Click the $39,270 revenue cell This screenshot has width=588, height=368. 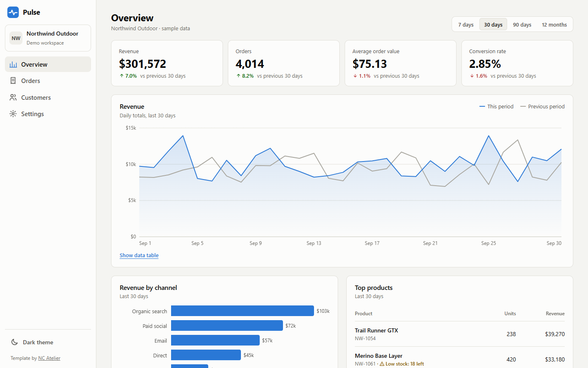(x=555, y=334)
